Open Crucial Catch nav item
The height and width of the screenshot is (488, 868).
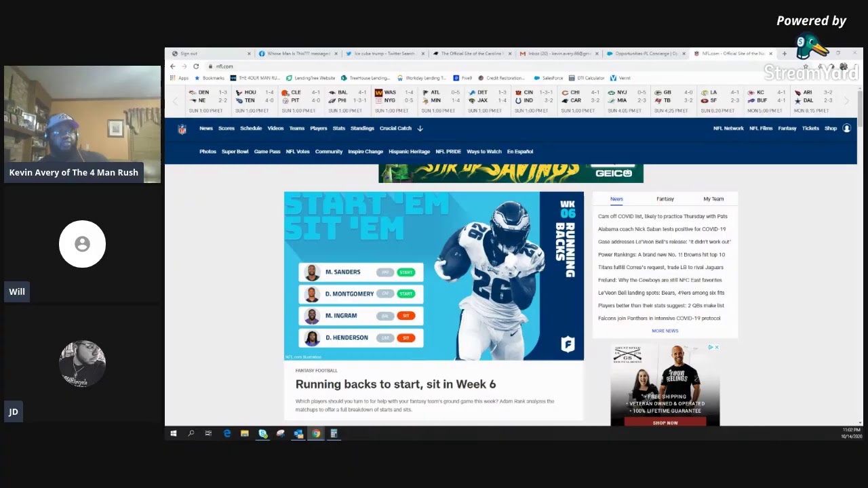[x=395, y=128]
